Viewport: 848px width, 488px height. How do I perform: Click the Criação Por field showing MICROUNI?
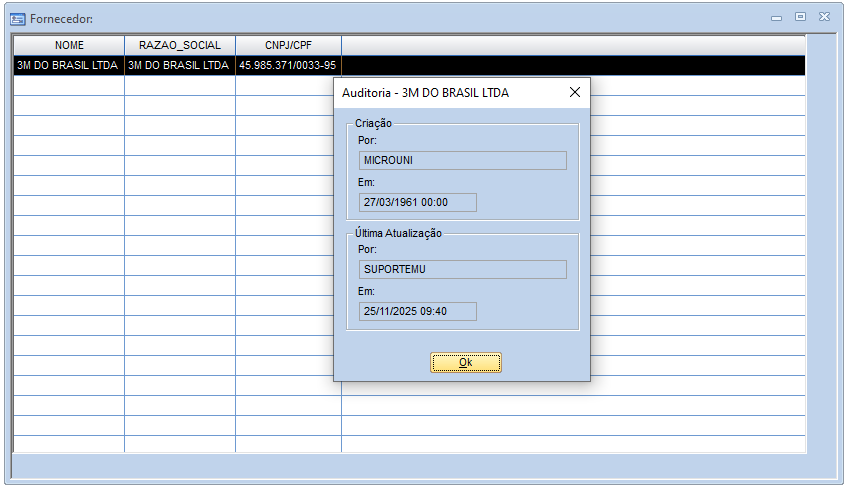(x=462, y=160)
